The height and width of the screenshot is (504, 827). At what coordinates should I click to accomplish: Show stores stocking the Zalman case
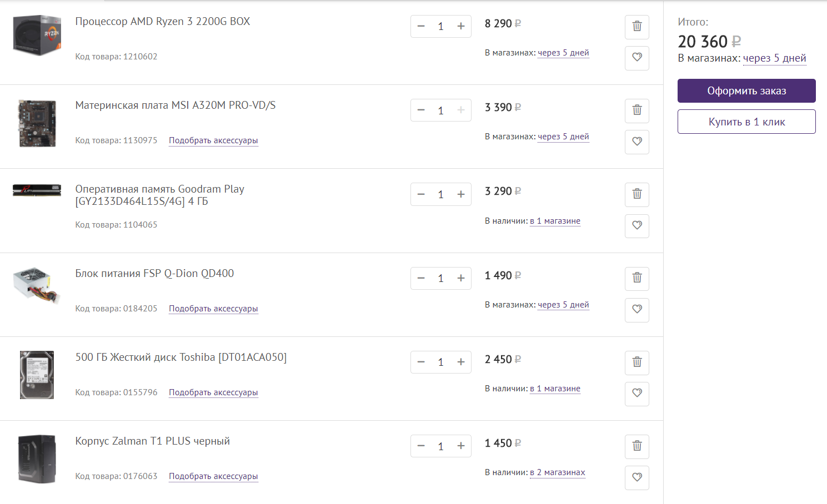pos(557,472)
